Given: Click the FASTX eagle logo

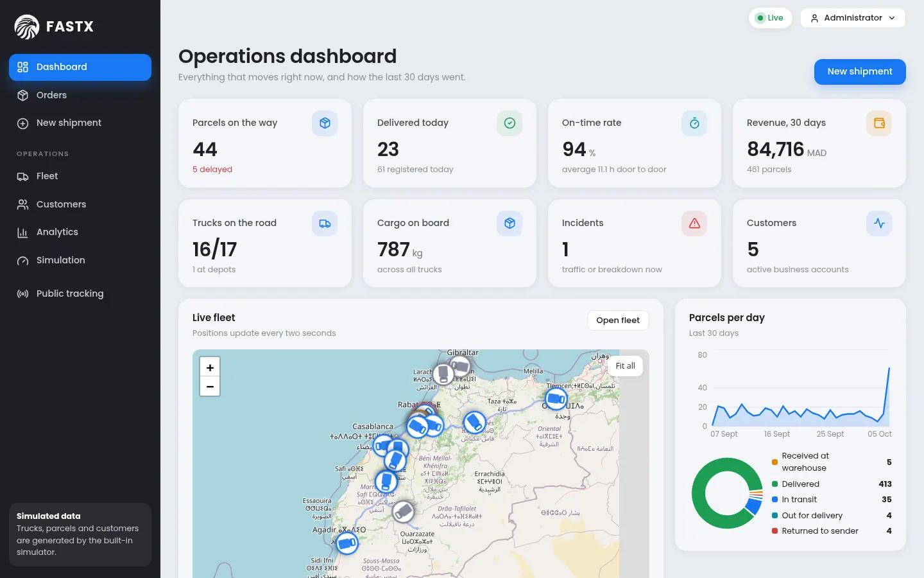Looking at the screenshot, I should (x=27, y=27).
